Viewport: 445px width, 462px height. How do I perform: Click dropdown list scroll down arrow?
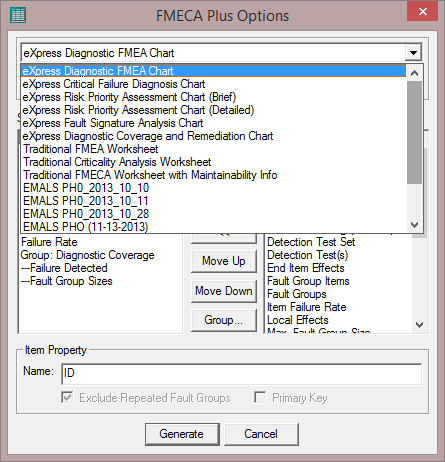coord(414,225)
